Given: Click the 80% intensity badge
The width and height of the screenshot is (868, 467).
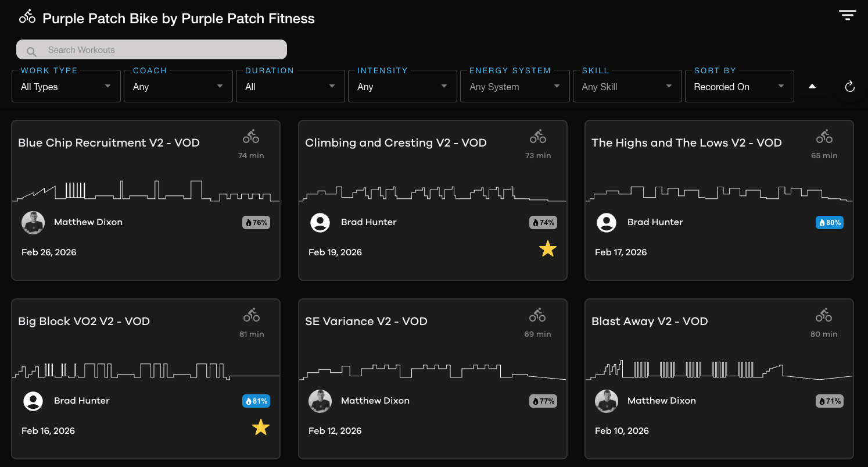Looking at the screenshot, I should tap(829, 222).
